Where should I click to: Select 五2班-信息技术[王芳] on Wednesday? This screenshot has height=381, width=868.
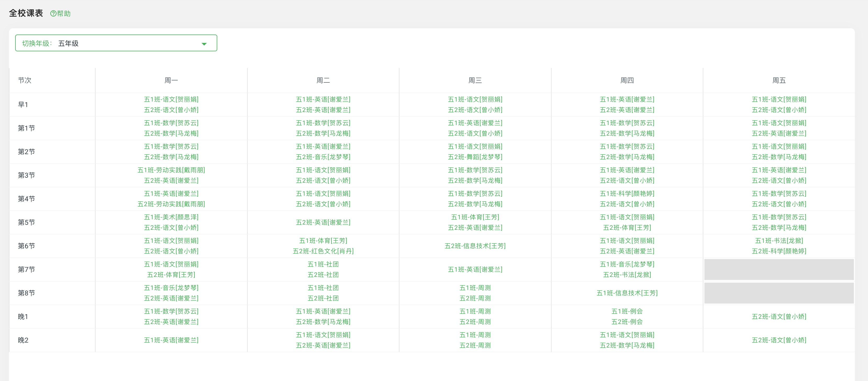point(475,246)
